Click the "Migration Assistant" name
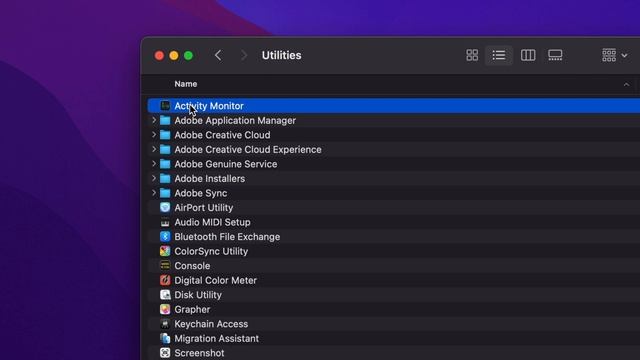The height and width of the screenshot is (360, 640). coord(216,338)
